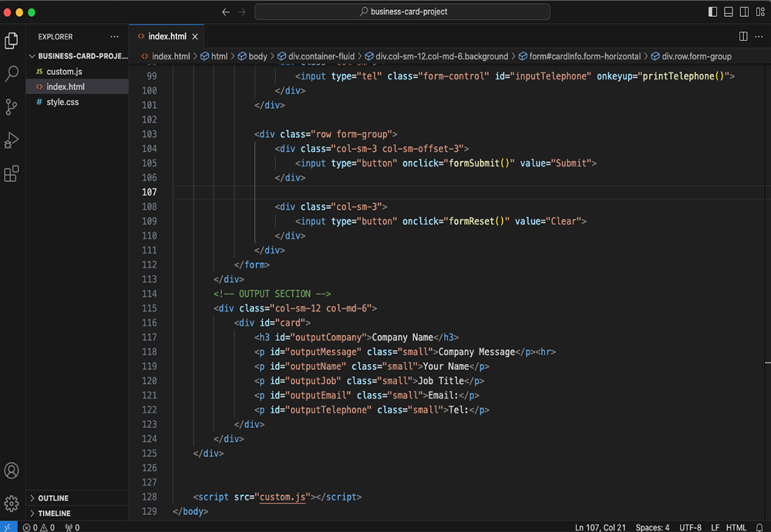Open Customize Layout icon in title bar
The image size is (771, 532).
click(x=760, y=12)
